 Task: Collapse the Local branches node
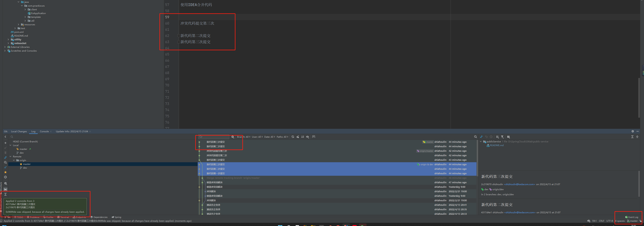(x=11, y=145)
